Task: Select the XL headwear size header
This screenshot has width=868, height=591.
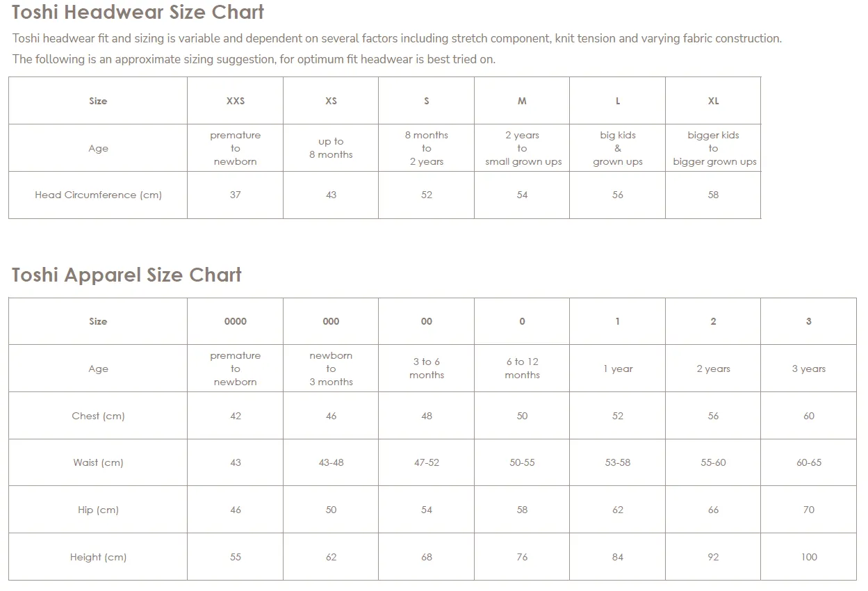Action: [713, 101]
